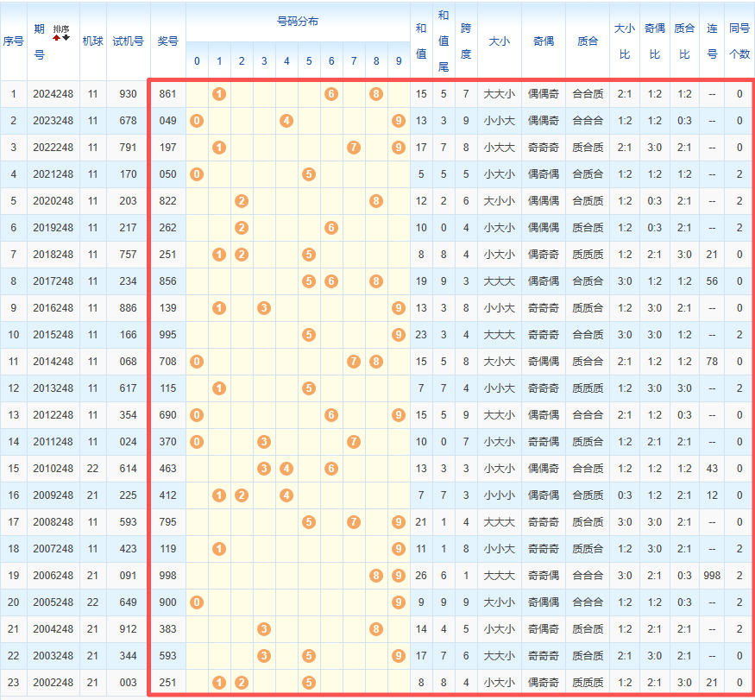The image size is (755, 700).
Task: Click prize number 861 in first row
Action: pos(168,93)
